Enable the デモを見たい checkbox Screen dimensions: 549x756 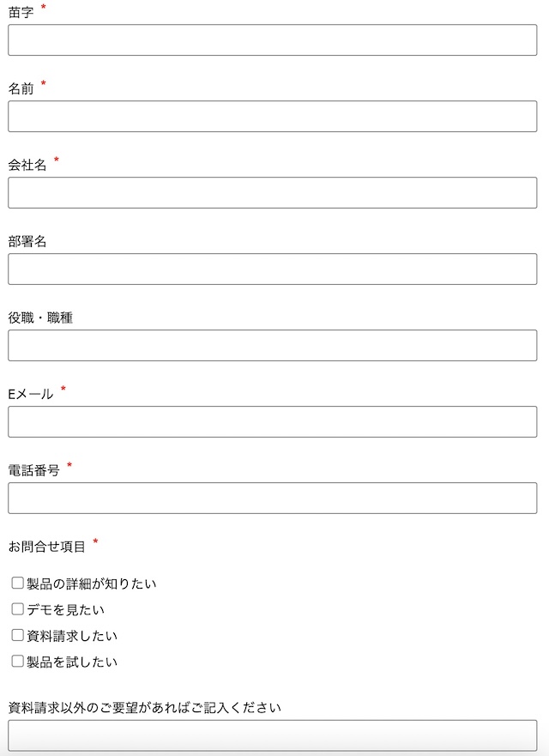click(18, 609)
